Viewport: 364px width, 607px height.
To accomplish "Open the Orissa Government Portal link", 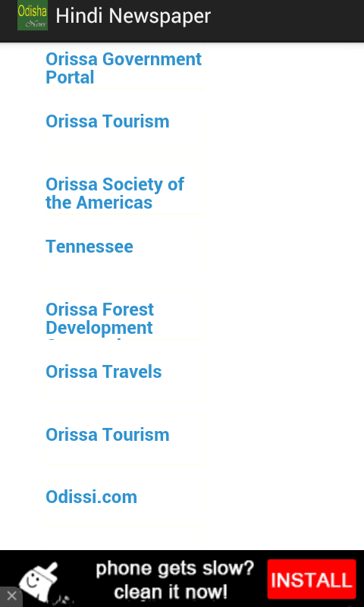I will pyautogui.click(x=124, y=68).
